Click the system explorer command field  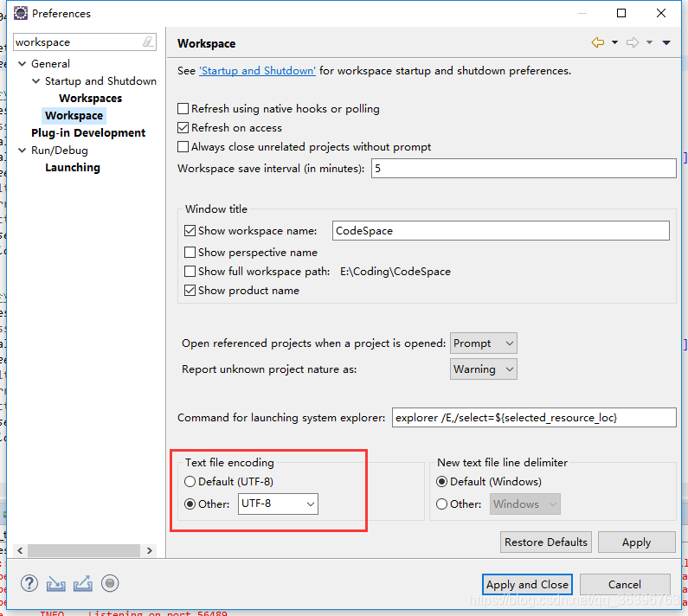click(534, 418)
